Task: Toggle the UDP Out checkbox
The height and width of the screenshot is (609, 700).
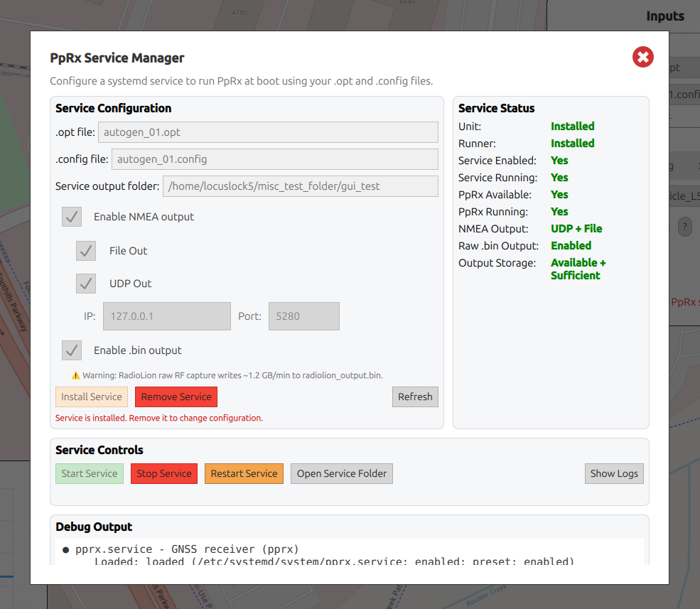Action: pyautogui.click(x=86, y=284)
